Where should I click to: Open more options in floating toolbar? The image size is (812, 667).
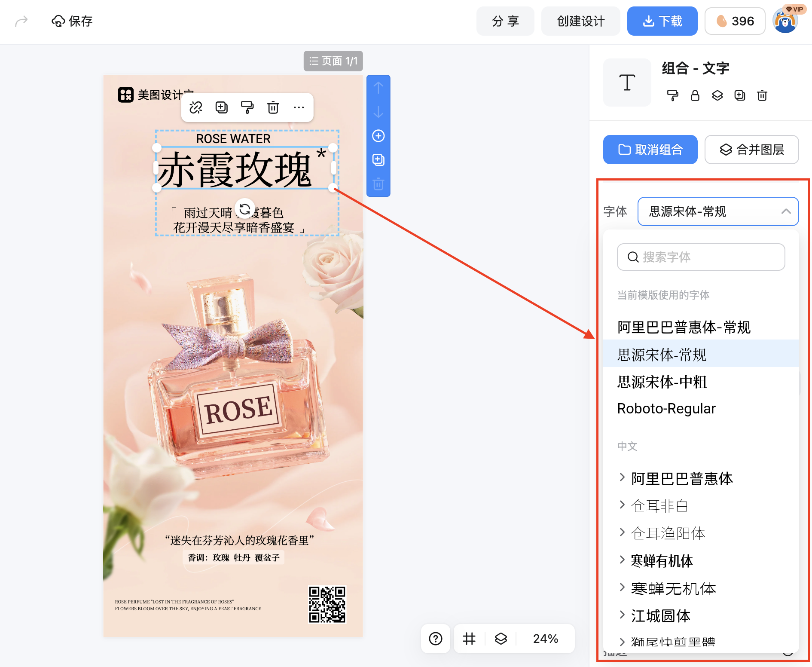point(299,107)
